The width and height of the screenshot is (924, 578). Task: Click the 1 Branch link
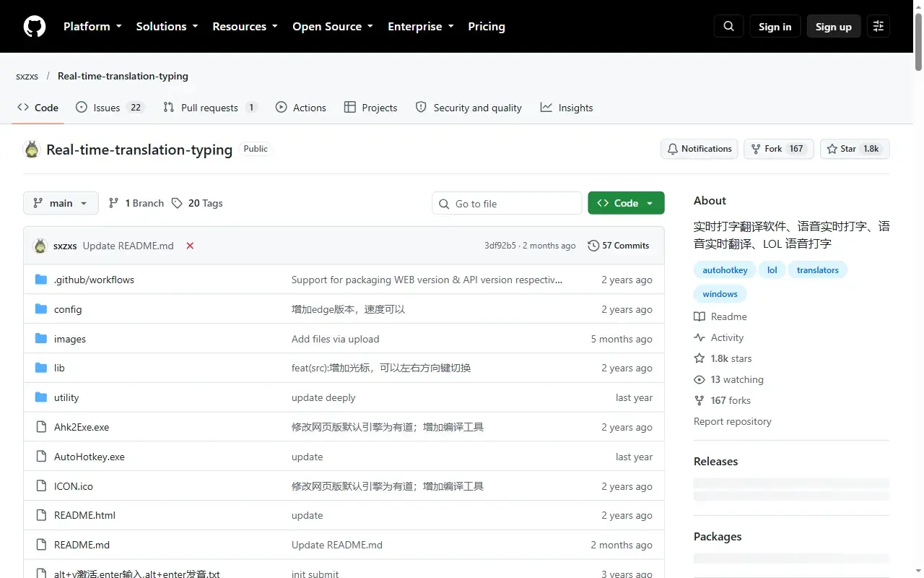tap(136, 203)
